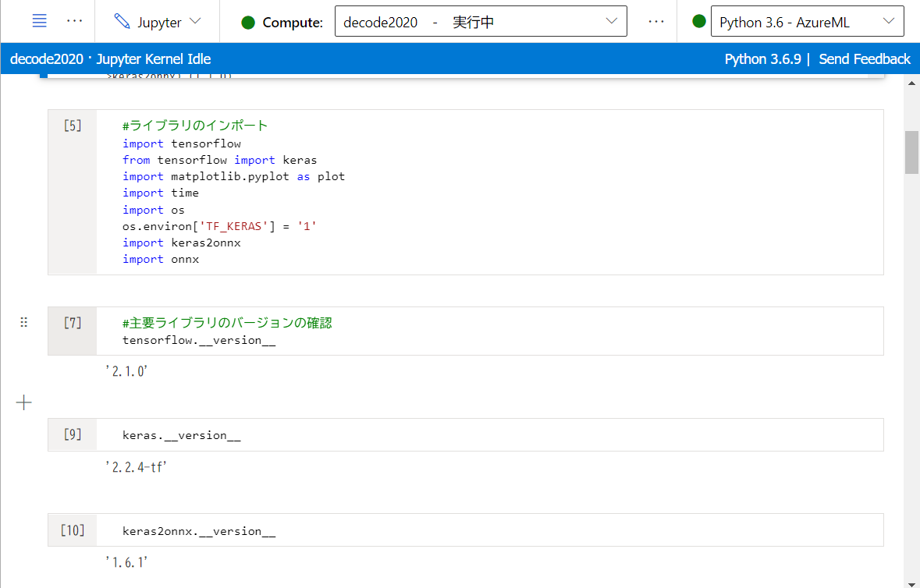Click the '2.1.0' output text
920x588 pixels.
[x=126, y=371]
